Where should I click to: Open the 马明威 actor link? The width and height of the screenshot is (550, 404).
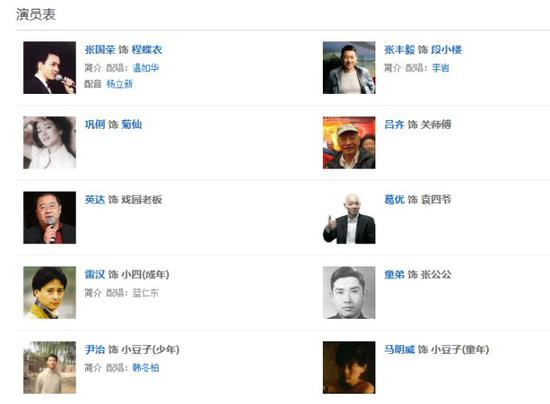tap(400, 350)
